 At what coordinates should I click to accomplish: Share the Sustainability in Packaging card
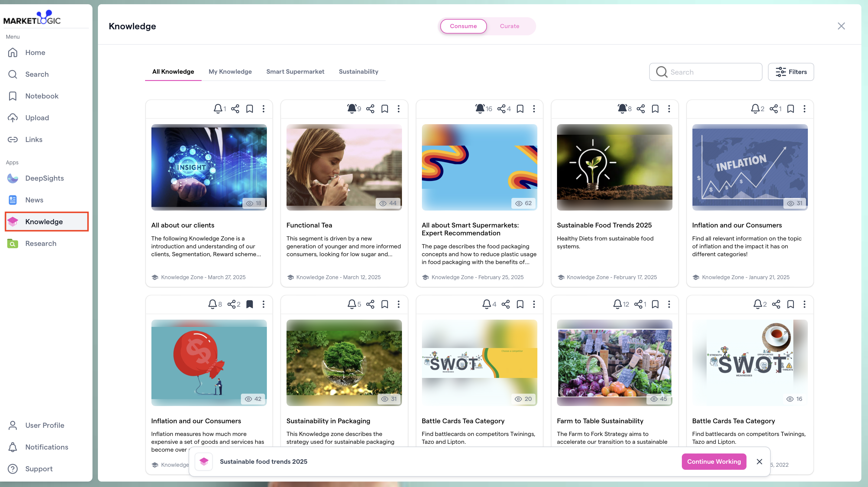tap(370, 304)
